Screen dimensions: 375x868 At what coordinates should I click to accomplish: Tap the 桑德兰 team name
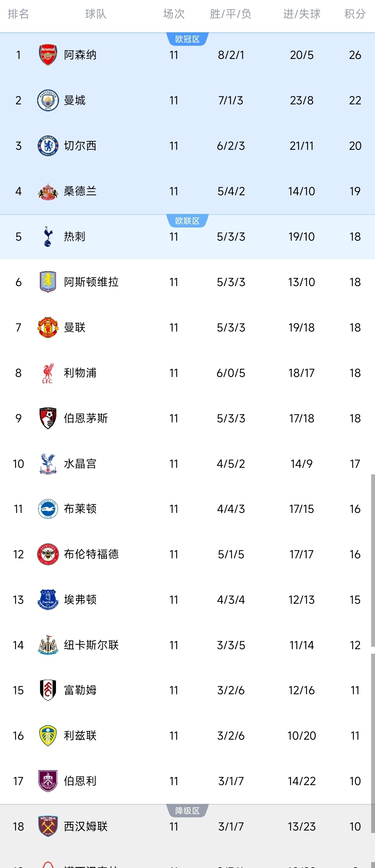[x=80, y=191]
